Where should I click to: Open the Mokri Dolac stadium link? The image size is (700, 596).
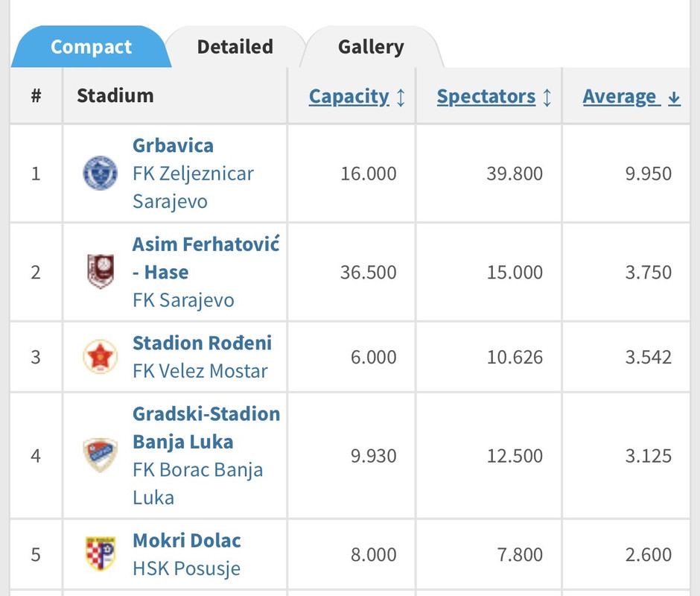pyautogui.click(x=187, y=540)
